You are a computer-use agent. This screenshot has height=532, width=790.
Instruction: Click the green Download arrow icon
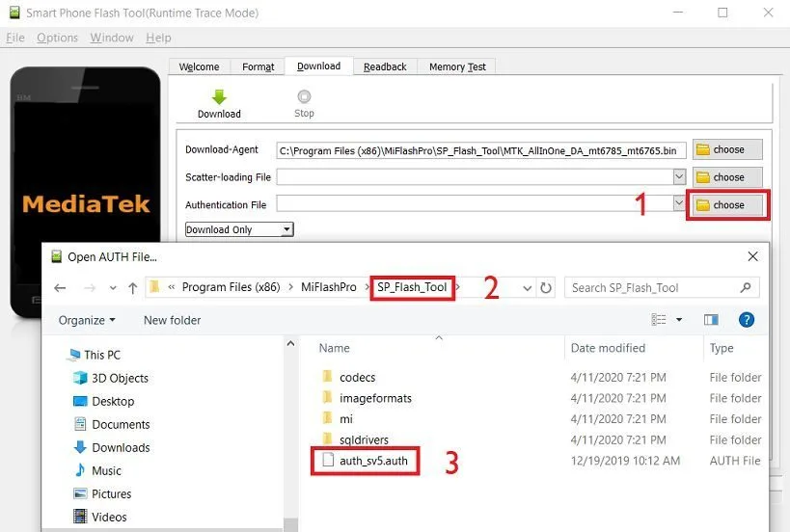219,97
